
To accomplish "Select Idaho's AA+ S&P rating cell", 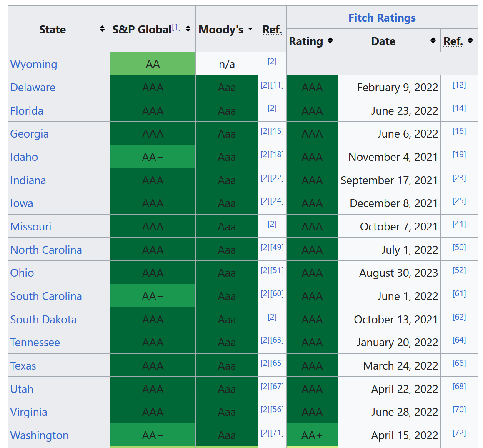I will point(153,157).
